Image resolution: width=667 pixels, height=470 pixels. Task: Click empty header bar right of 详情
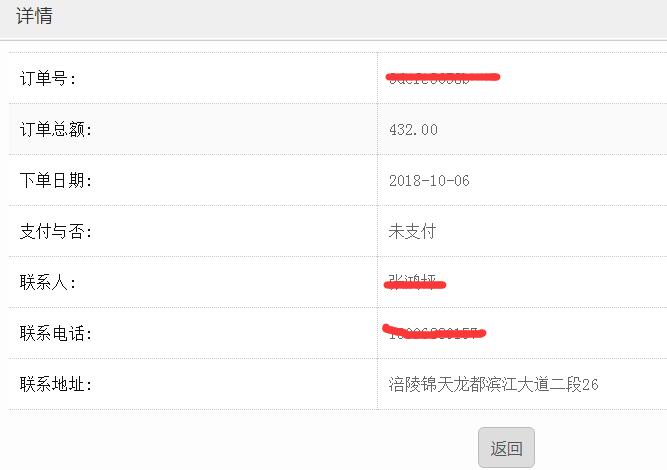point(350,16)
